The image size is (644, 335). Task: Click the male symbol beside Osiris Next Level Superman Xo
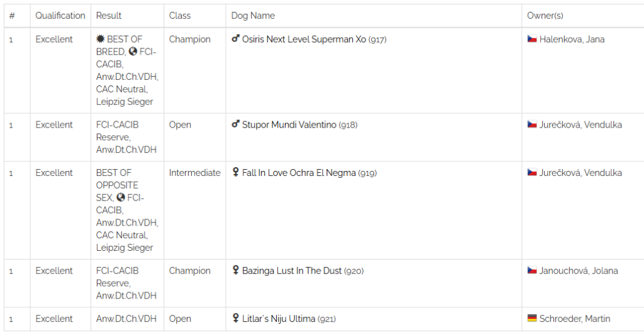coord(235,38)
